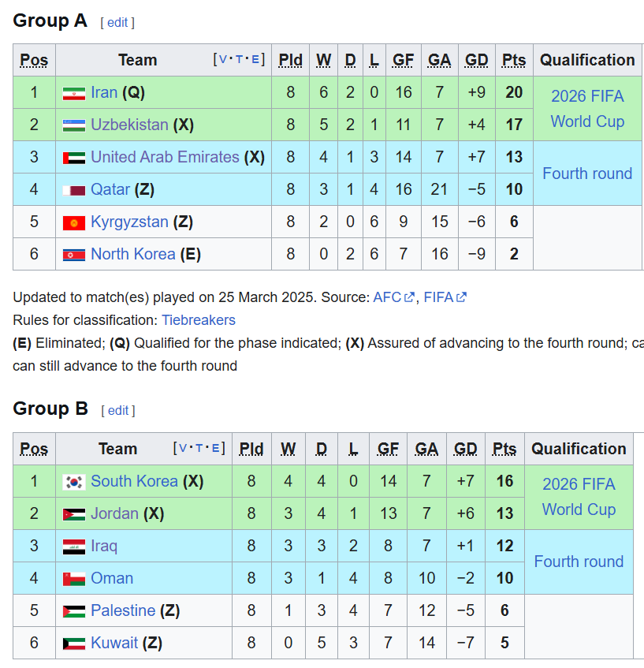Click the North Korea flag icon
This screenshot has width=644, height=668.
click(x=73, y=255)
